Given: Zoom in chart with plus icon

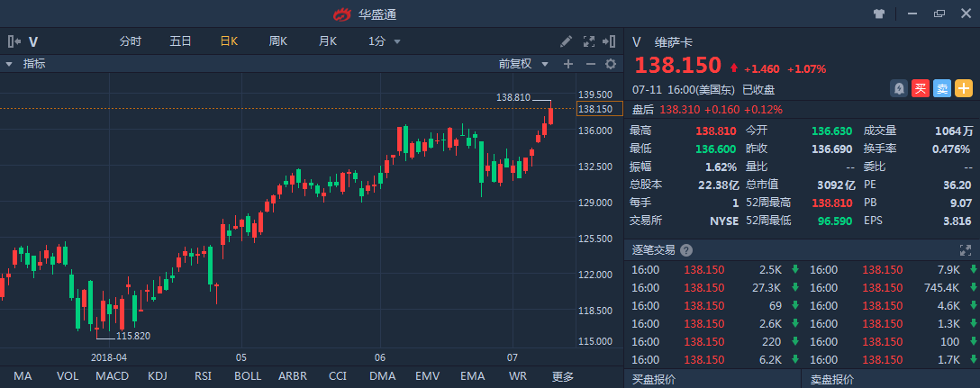Looking at the screenshot, I should tap(568, 64).
